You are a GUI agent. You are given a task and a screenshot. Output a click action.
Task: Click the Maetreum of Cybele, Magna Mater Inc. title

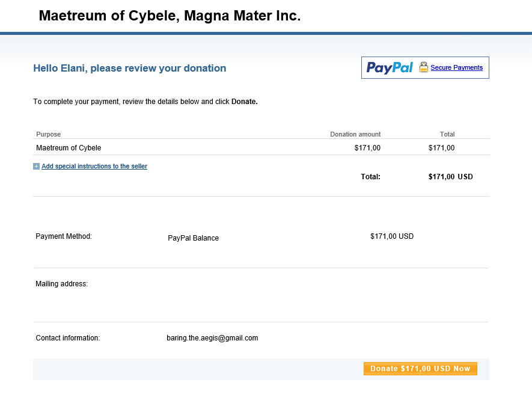click(x=170, y=16)
